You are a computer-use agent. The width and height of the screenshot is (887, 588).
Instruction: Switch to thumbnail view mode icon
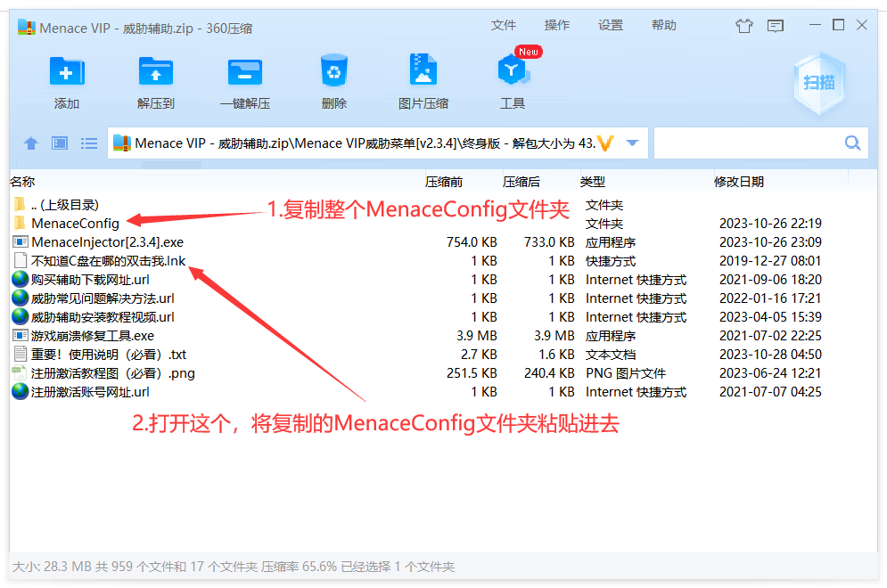tap(60, 143)
